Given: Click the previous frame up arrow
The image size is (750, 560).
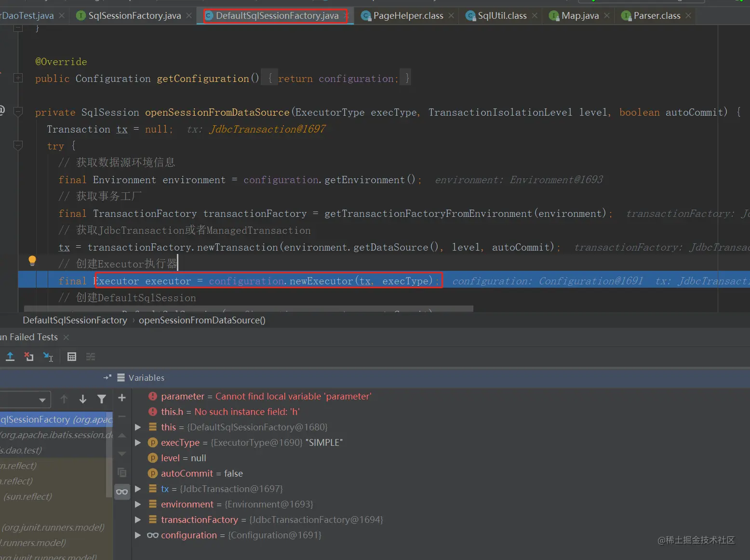Looking at the screenshot, I should (64, 399).
